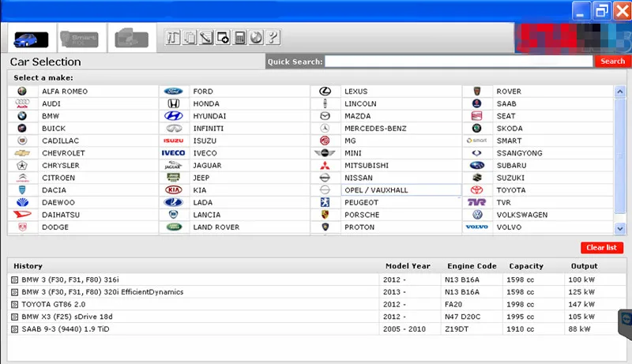The height and width of the screenshot is (364, 632).
Task: Select the ALFA ROMEO logo icon
Action: coord(22,91)
